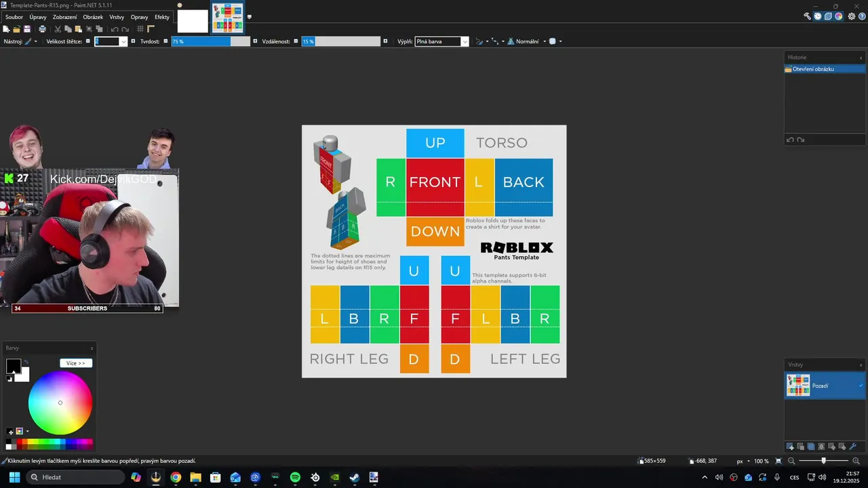Click the Move layer down icon
Image resolution: width=868 pixels, height=488 pixels.
pyautogui.click(x=842, y=446)
